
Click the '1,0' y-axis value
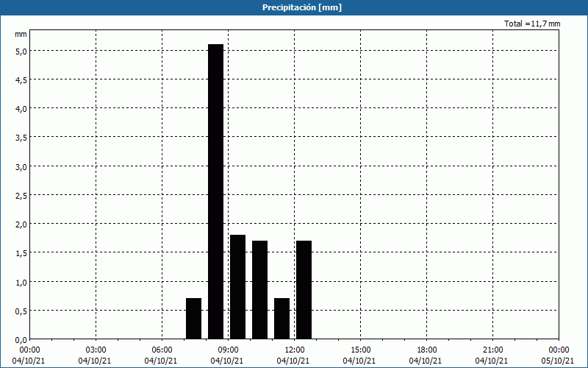pos(21,282)
